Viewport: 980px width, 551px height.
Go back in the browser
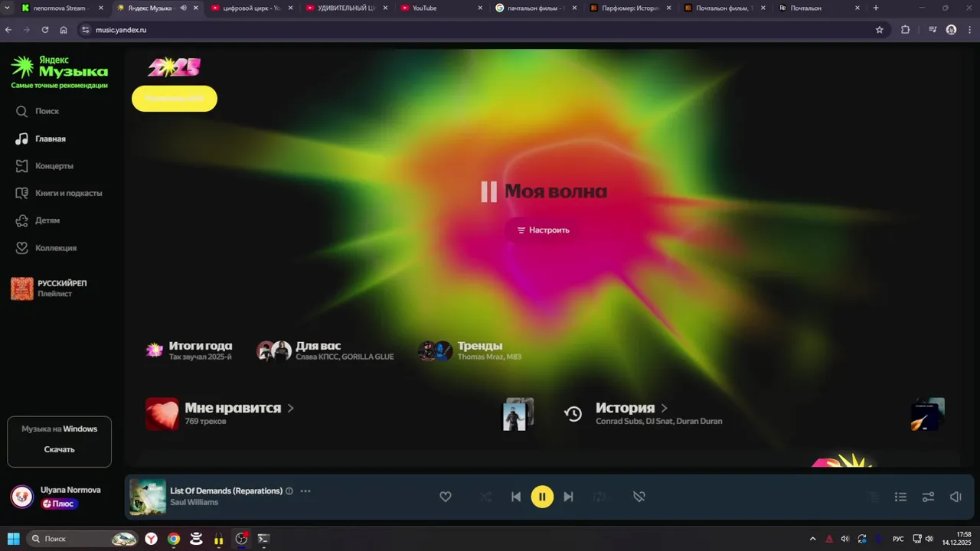8,30
